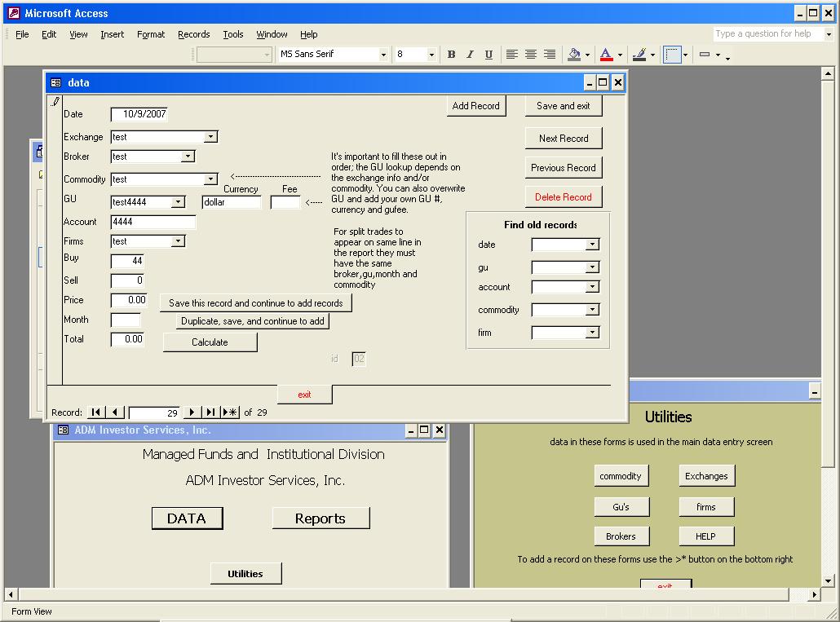Click the Add Record button
The image size is (840, 622).
475,106
